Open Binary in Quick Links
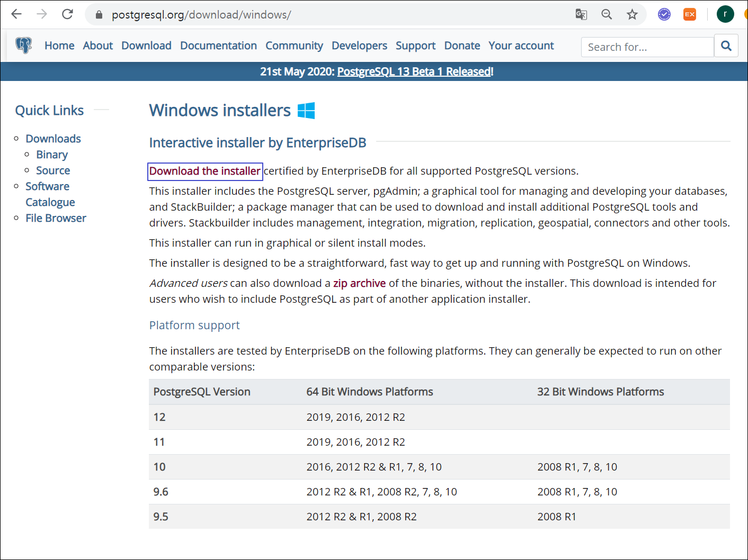The width and height of the screenshot is (748, 560). (x=52, y=155)
